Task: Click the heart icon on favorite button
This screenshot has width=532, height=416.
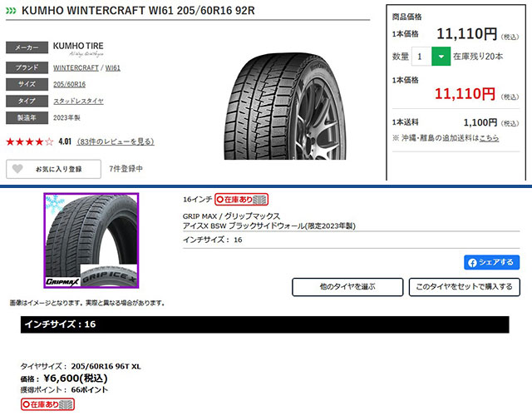Action: point(17,169)
